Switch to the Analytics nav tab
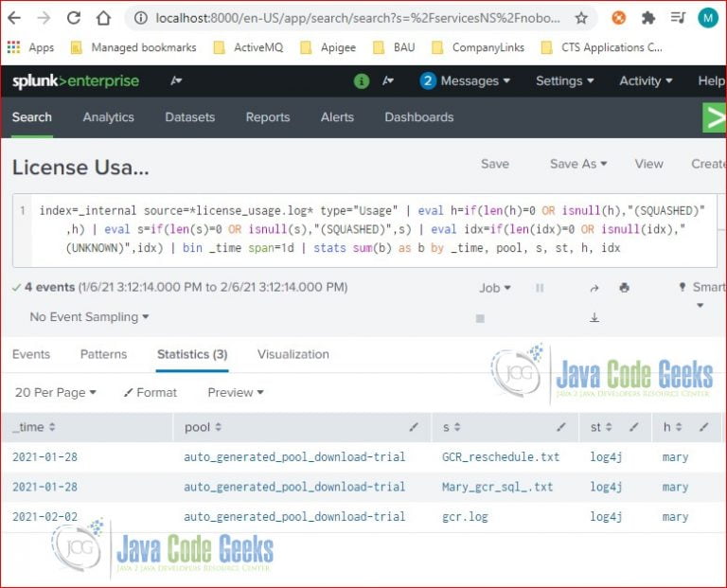Screen dimensions: 727x588 click(x=109, y=117)
